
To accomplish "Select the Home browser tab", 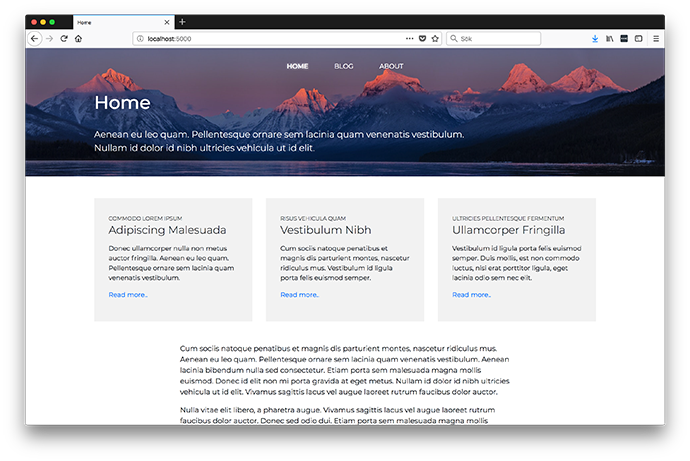I will [120, 22].
